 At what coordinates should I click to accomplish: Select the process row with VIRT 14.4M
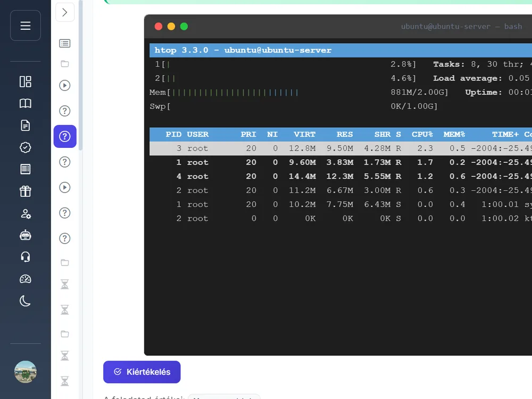point(340,177)
